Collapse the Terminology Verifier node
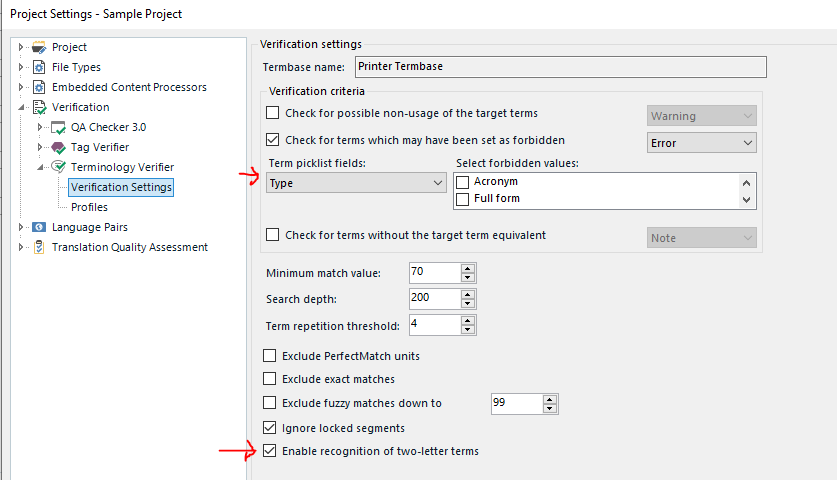The width and height of the screenshot is (837, 480). point(41,167)
